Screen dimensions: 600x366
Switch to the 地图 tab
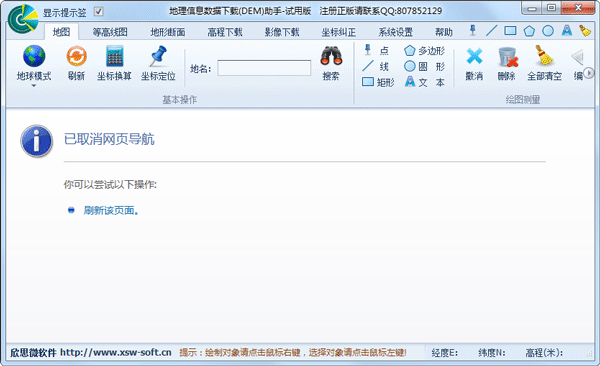pyautogui.click(x=61, y=32)
